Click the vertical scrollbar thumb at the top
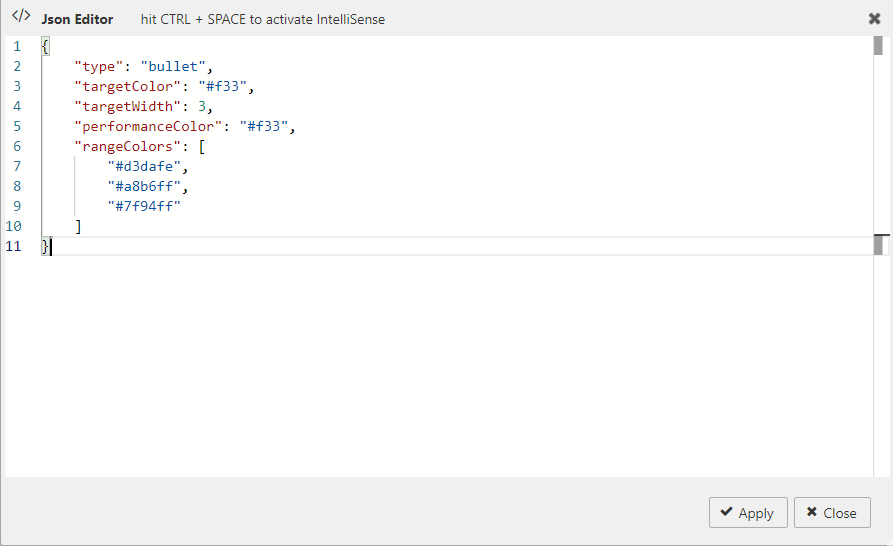893x546 pixels. [x=878, y=45]
